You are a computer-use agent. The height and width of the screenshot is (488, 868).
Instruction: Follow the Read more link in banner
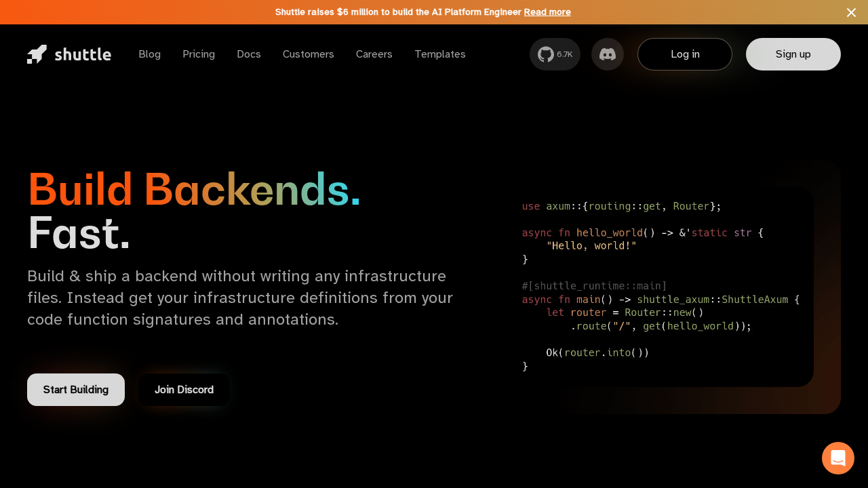(547, 12)
